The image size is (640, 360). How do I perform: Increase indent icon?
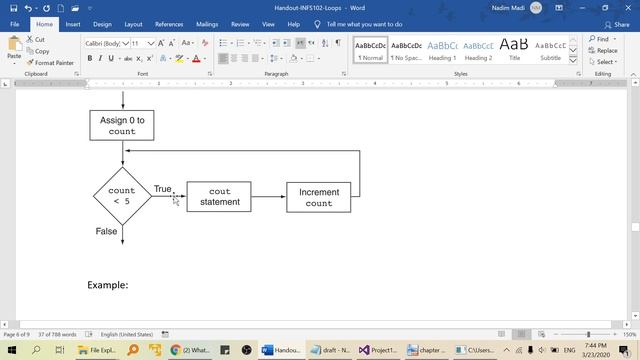click(x=287, y=43)
